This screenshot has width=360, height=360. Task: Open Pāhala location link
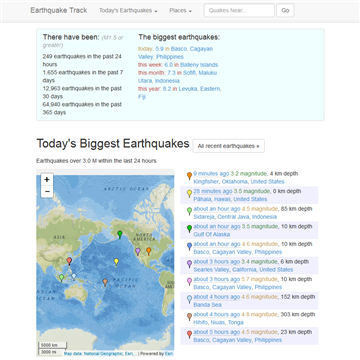click(x=203, y=199)
